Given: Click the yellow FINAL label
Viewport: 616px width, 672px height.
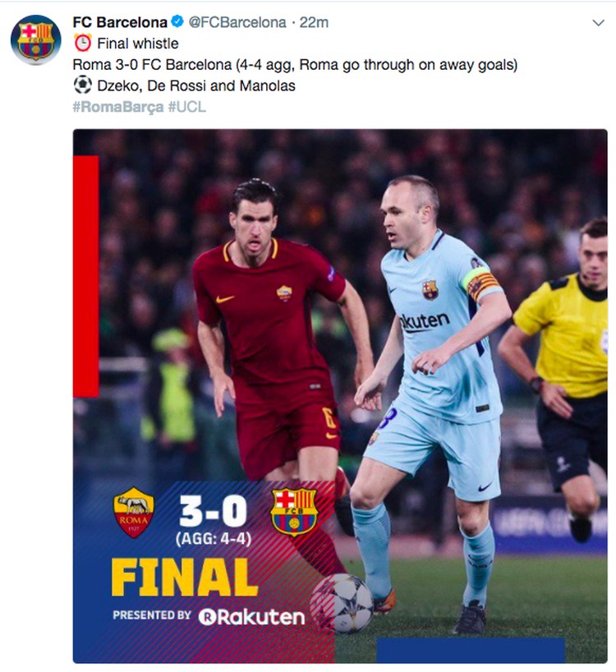Looking at the screenshot, I should coord(185,577).
